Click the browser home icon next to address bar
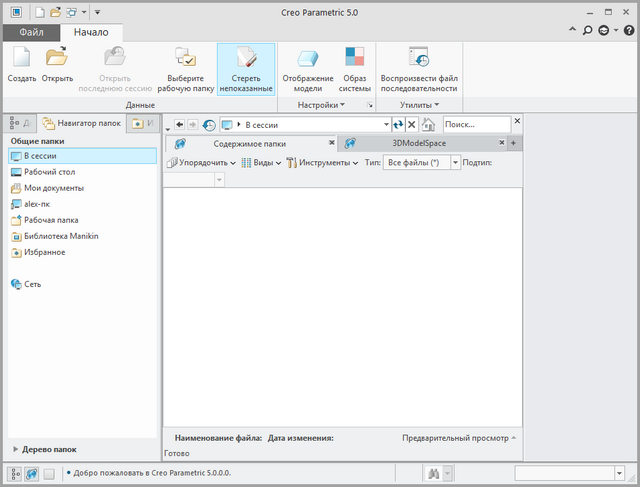640x487 pixels. [x=428, y=125]
